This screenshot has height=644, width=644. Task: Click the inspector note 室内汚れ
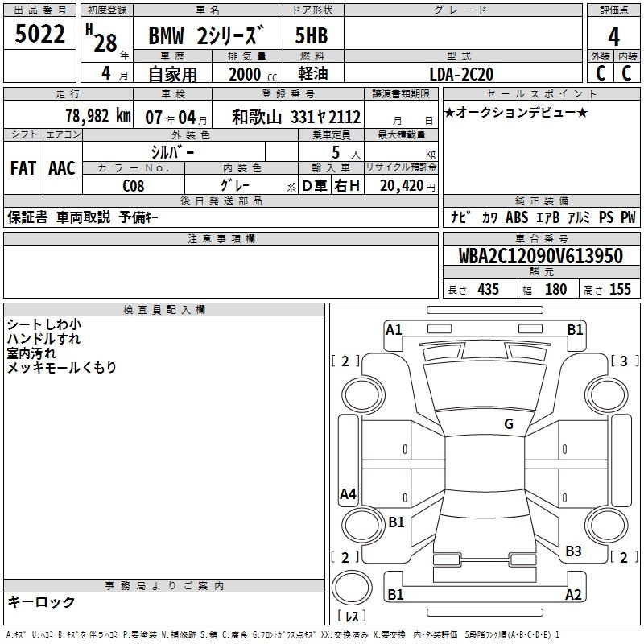pos(31,353)
